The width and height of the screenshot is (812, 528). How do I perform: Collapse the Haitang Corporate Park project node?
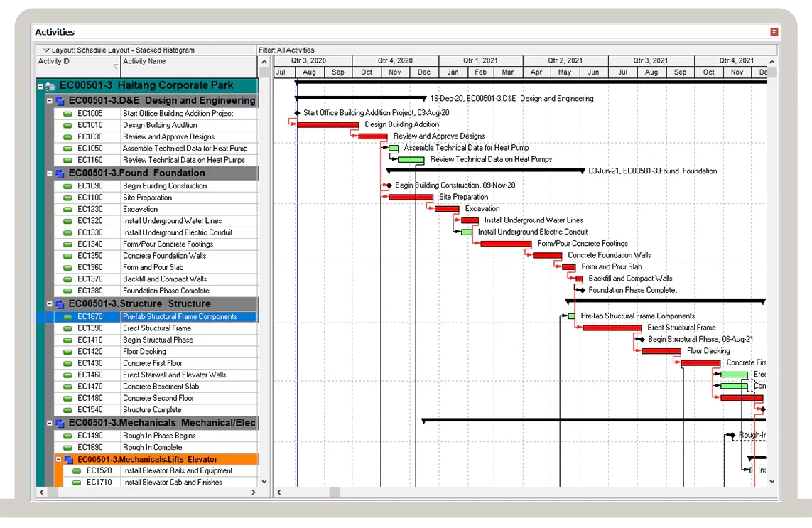pos(40,86)
